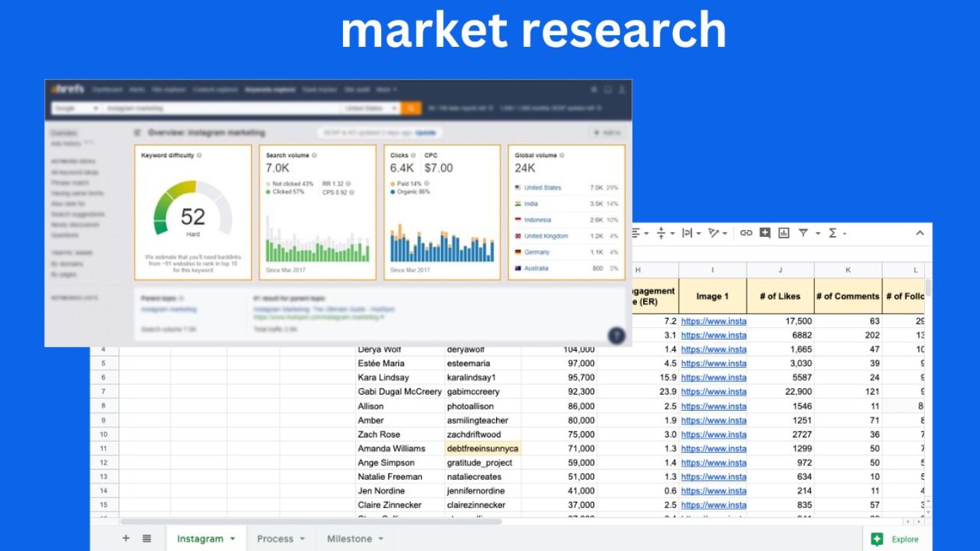Image resolution: width=980 pixels, height=551 pixels.
Task: Open Image 1 link in the 17,500 likes row
Action: [x=713, y=321]
